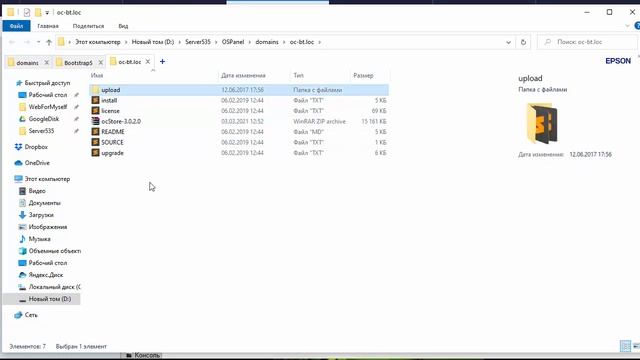This screenshot has width=640, height=360.
Task: Open quick access toolbar dropdown arrow
Action: [x=47, y=13]
